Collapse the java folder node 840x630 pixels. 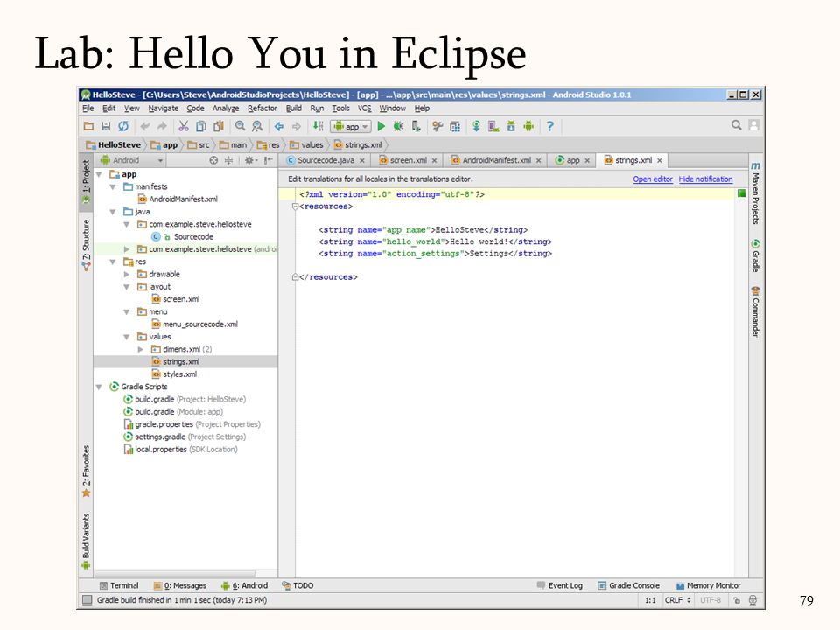tap(113, 212)
